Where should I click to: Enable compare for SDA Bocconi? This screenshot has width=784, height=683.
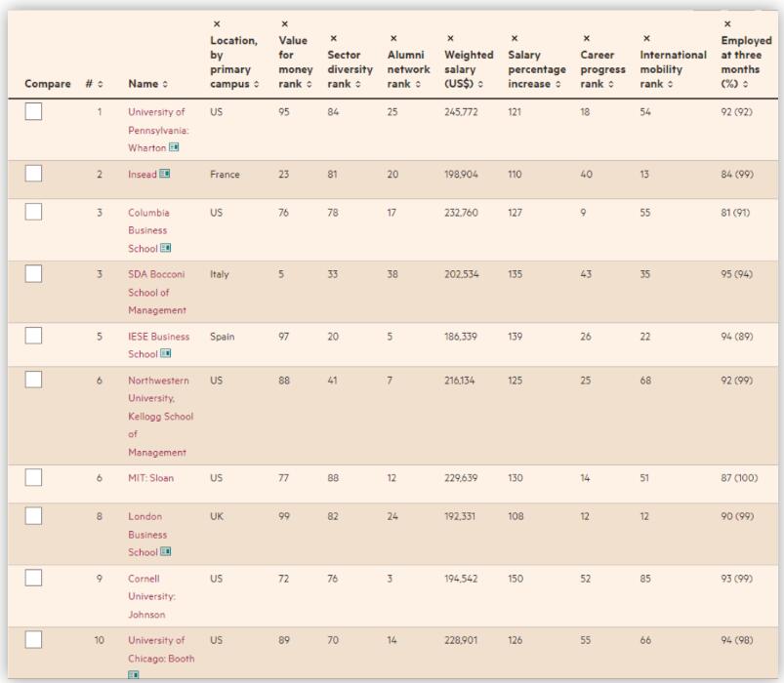pyautogui.click(x=33, y=273)
